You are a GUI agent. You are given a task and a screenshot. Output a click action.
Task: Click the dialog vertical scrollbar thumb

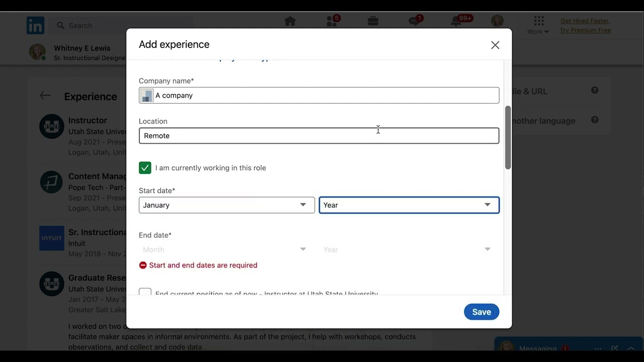tap(508, 137)
